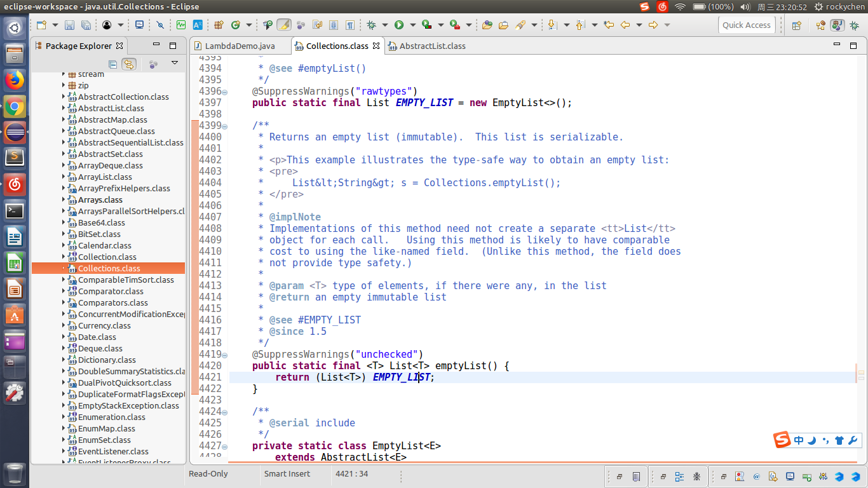Screen dimensions: 868x488
Task: Click Back navigation arrow in toolbar
Action: [x=625, y=25]
